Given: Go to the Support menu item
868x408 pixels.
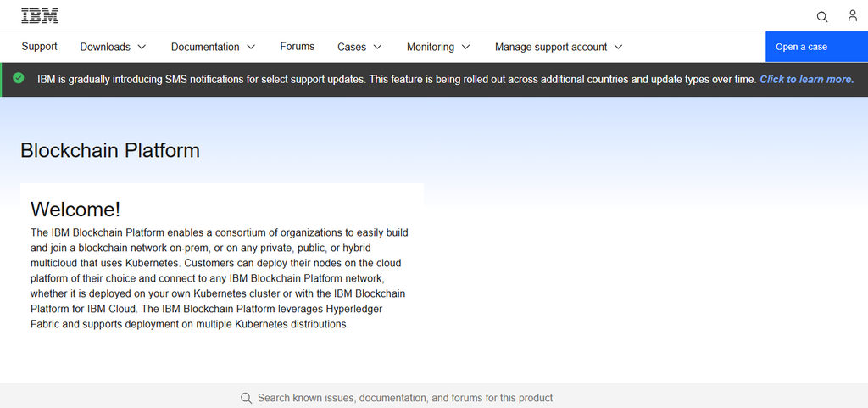Looking at the screenshot, I should click(x=39, y=47).
